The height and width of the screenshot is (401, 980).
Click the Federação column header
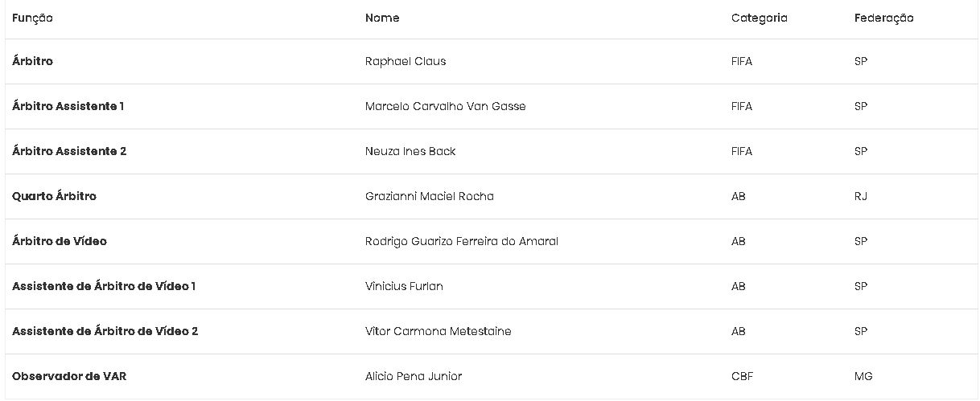[883, 18]
